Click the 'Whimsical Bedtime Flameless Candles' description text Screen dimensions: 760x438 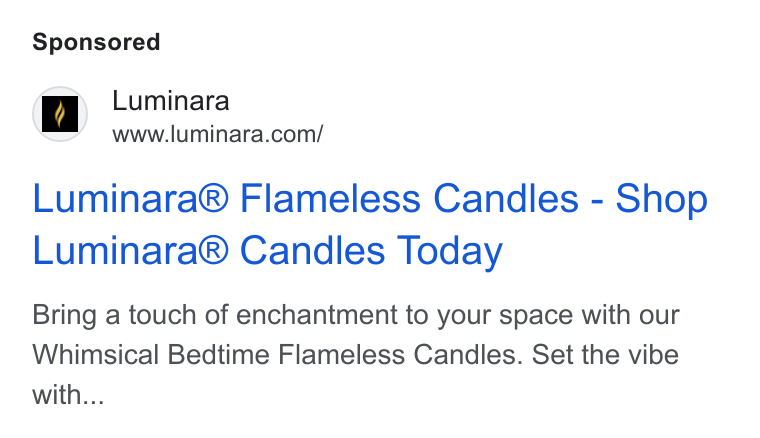pyautogui.click(x=277, y=354)
